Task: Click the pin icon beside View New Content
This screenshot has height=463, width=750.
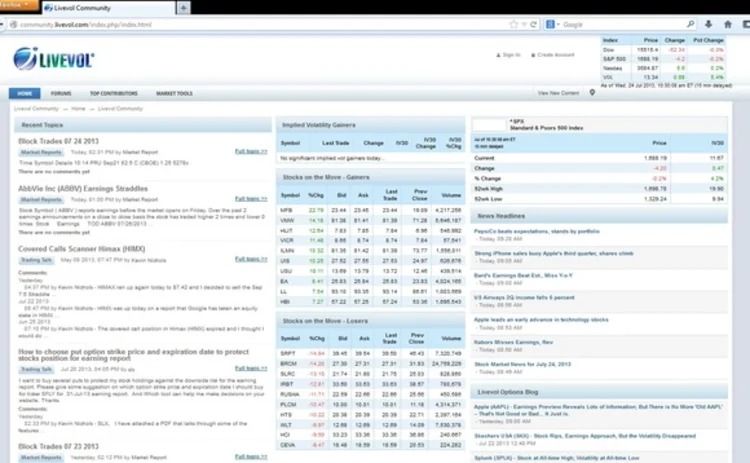Action: [592, 92]
